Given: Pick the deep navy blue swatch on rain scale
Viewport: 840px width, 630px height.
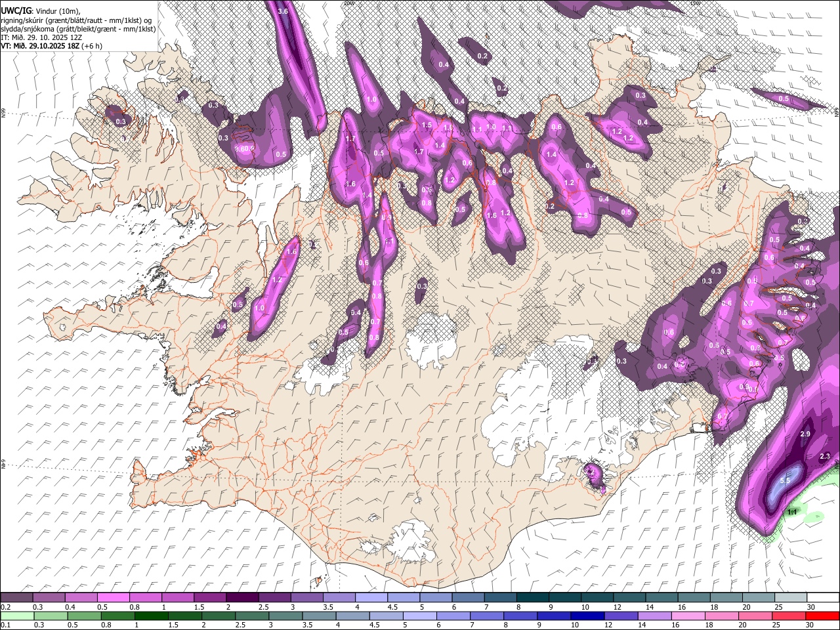Looking at the screenshot, I should pyautogui.click(x=587, y=616).
